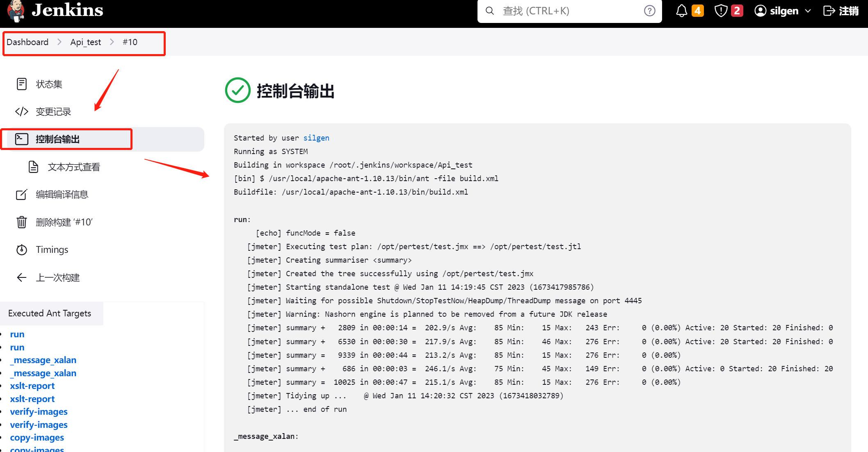Expand chevron after Dashboard breadcrumb

pyautogui.click(x=59, y=42)
